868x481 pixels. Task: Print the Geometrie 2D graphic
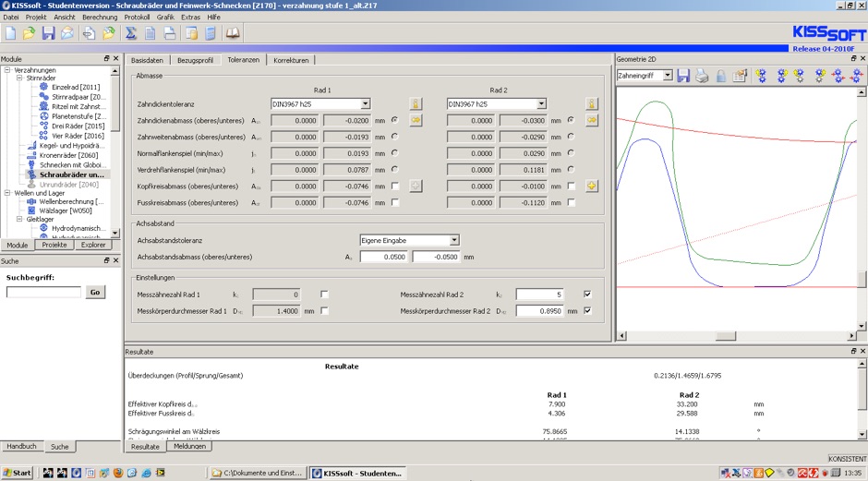pos(702,76)
